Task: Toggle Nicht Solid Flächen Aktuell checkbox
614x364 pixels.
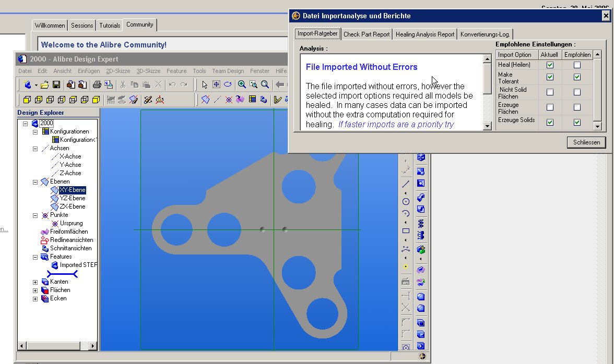Action: 550,92
